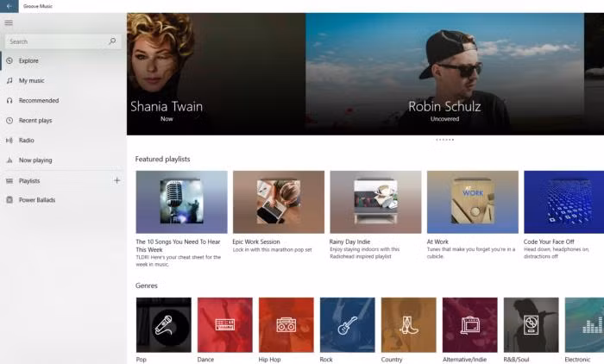Viewport: 604px width, 364px height.
Task: Click the Dance genre label
Action: tap(205, 360)
